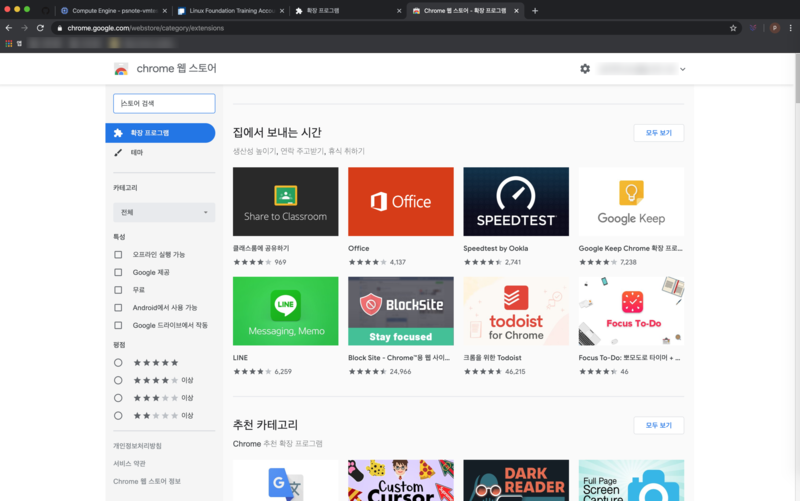Reload the current page
800x501 pixels.
click(40, 28)
